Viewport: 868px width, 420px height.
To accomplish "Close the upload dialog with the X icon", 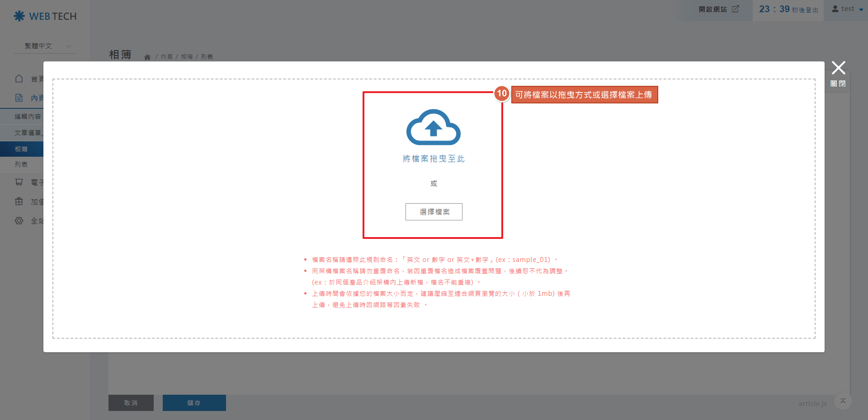I will [838, 68].
